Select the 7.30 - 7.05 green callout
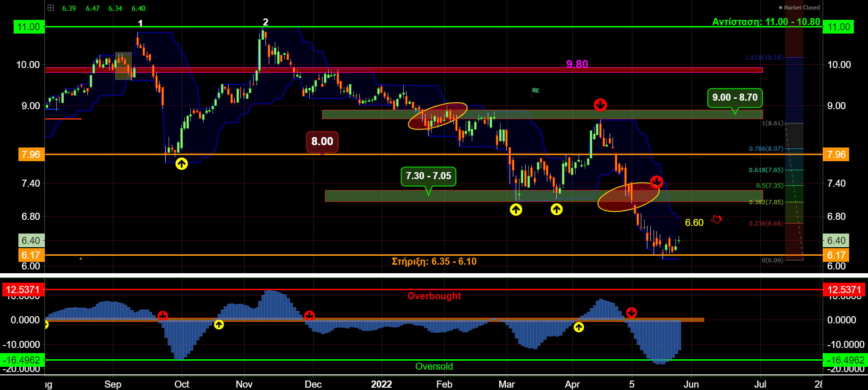 click(428, 176)
